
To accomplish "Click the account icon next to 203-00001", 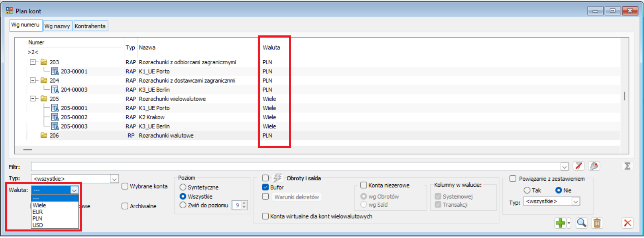I will pos(55,71).
